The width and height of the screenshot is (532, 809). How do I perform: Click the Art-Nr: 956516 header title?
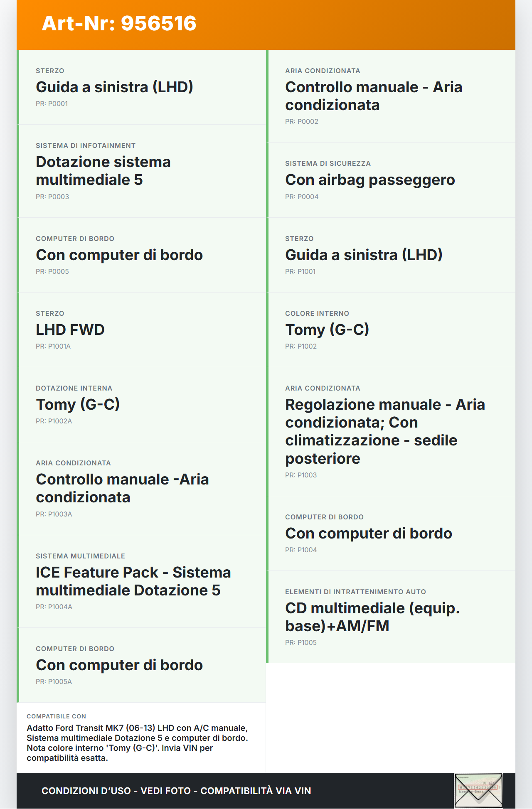(119, 23)
